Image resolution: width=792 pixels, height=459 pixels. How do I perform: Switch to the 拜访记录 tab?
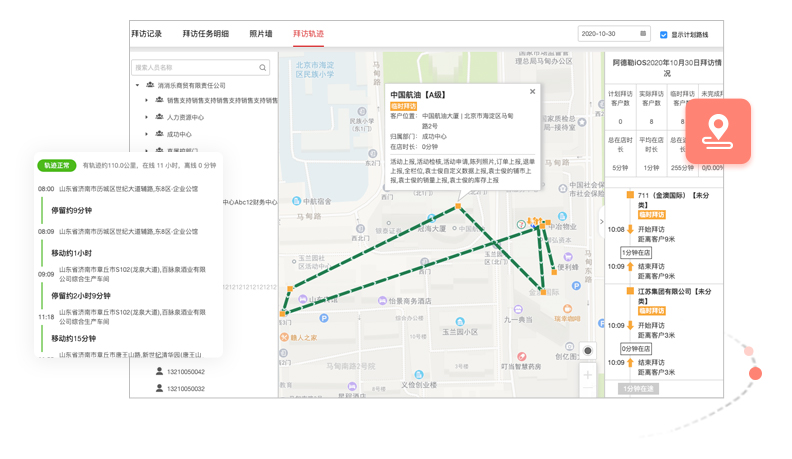pyautogui.click(x=146, y=34)
